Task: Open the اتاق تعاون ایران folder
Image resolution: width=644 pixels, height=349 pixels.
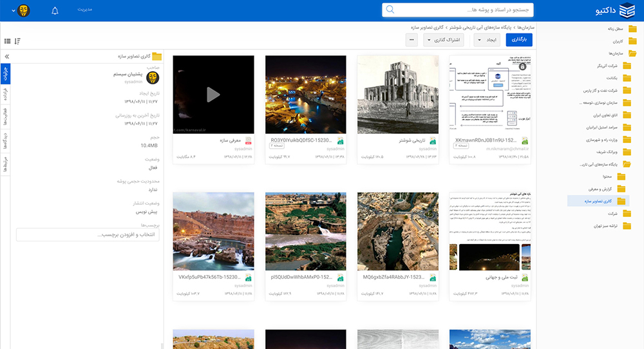Action: [612, 115]
